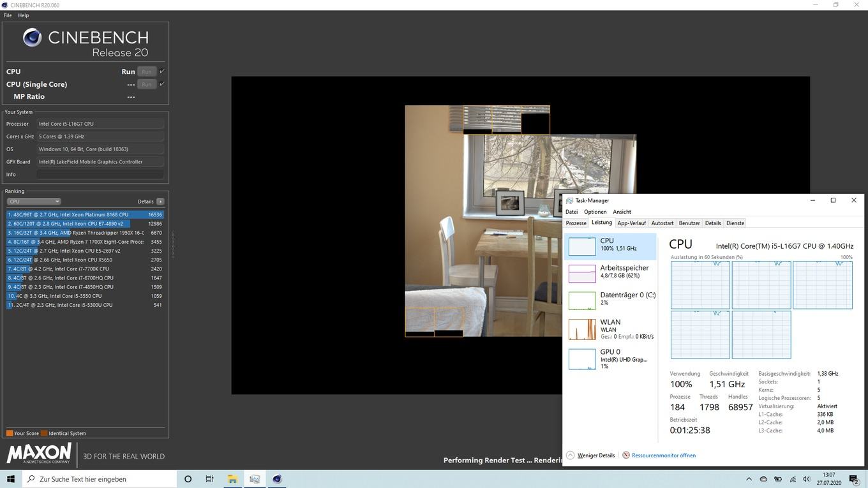The width and height of the screenshot is (868, 488).
Task: Open Task-Manager Datei menu
Action: [x=571, y=212]
